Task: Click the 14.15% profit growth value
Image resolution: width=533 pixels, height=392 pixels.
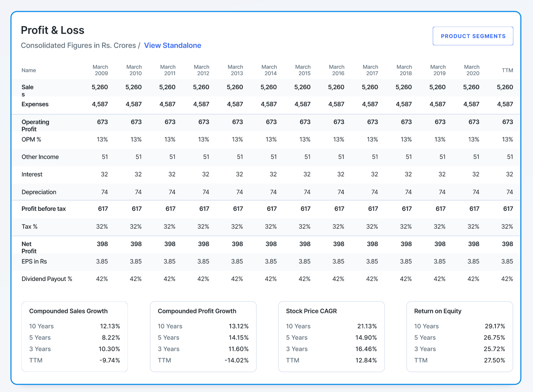Action: click(239, 337)
